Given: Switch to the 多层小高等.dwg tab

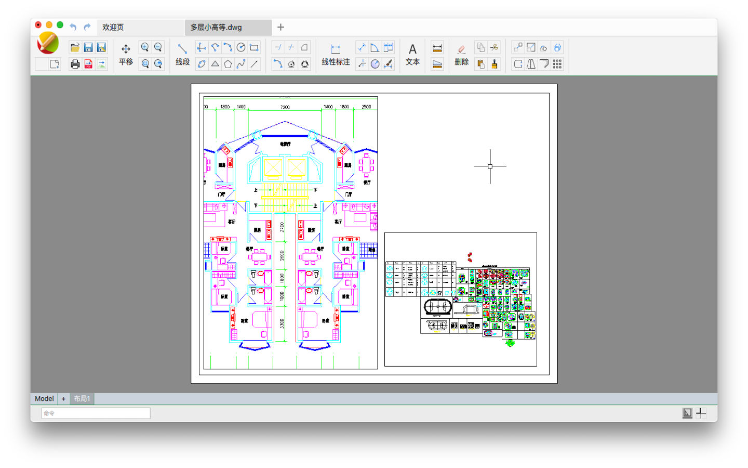Looking at the screenshot, I should pyautogui.click(x=217, y=27).
